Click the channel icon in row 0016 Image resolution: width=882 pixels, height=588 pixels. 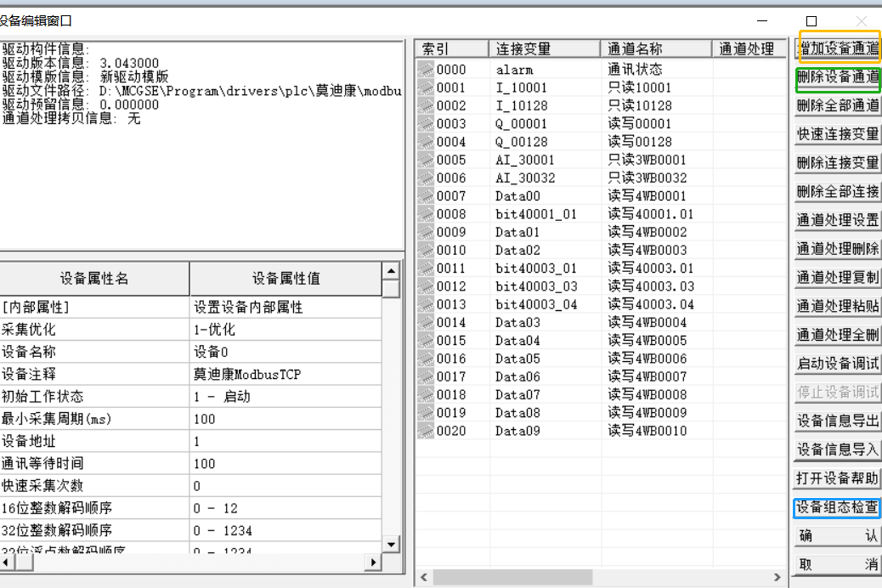[x=425, y=359]
